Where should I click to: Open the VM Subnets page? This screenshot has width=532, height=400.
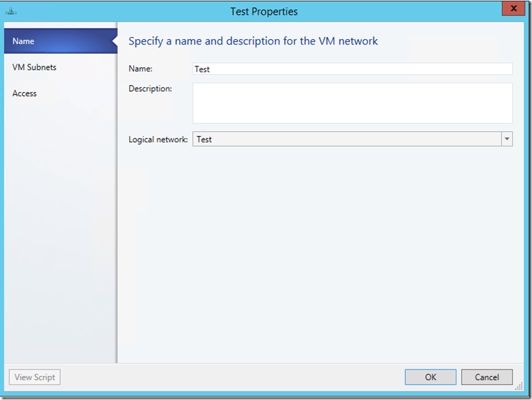pos(34,68)
